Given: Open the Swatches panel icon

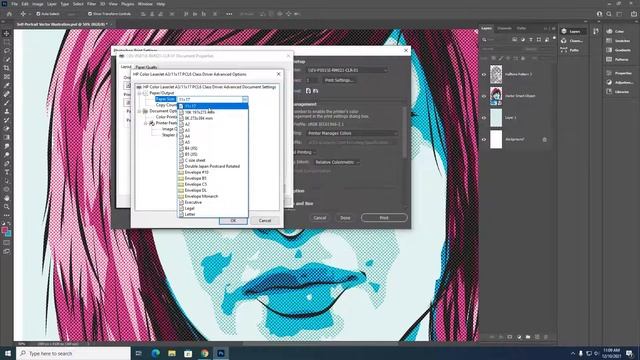Looking at the screenshot, I should [x=609, y=40].
